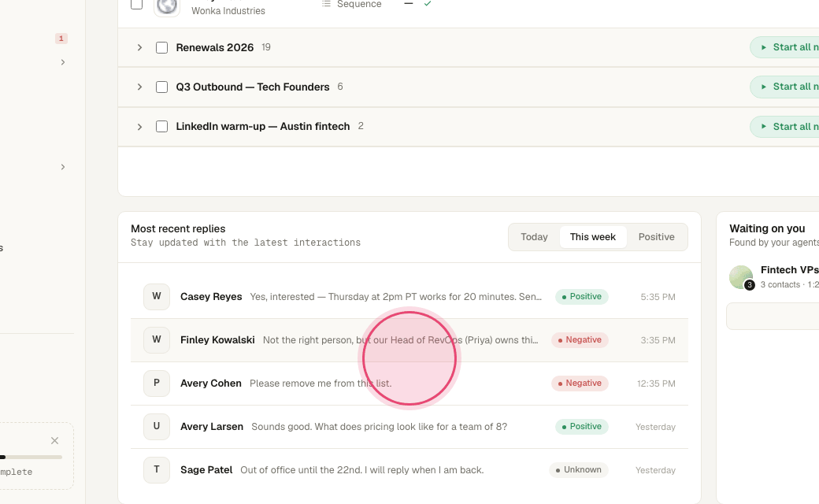This screenshot has height=504, width=819.
Task: Expand the Renewals 2026 group
Action: point(139,47)
